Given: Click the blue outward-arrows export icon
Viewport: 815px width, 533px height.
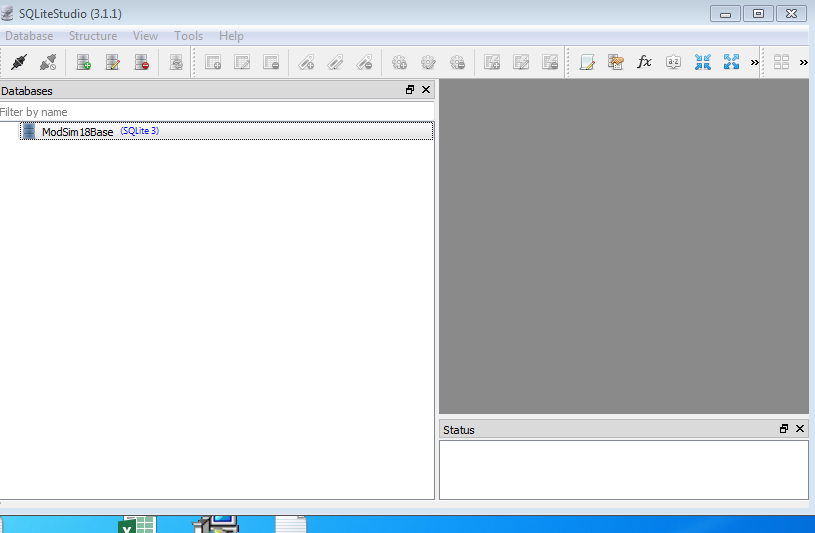Looking at the screenshot, I should click(731, 62).
